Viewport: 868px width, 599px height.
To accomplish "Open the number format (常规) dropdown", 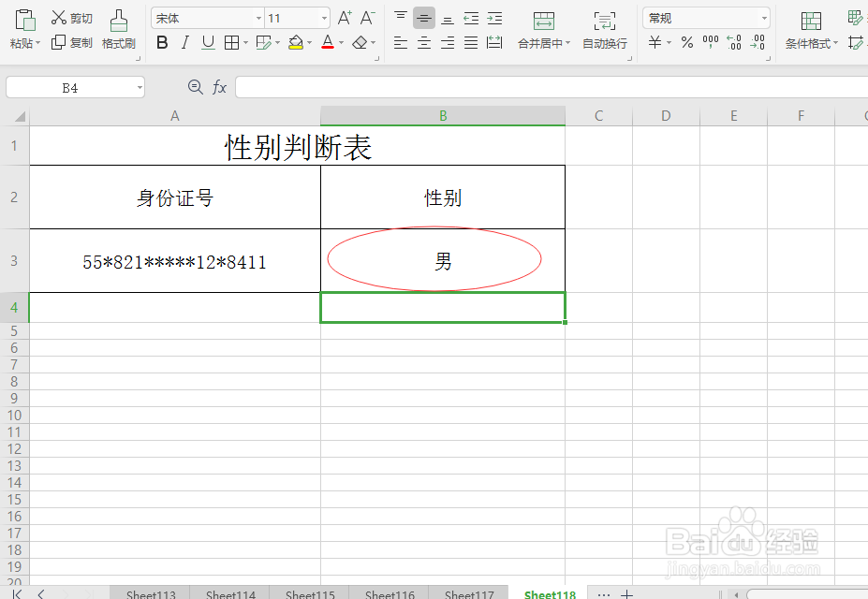I will point(763,17).
